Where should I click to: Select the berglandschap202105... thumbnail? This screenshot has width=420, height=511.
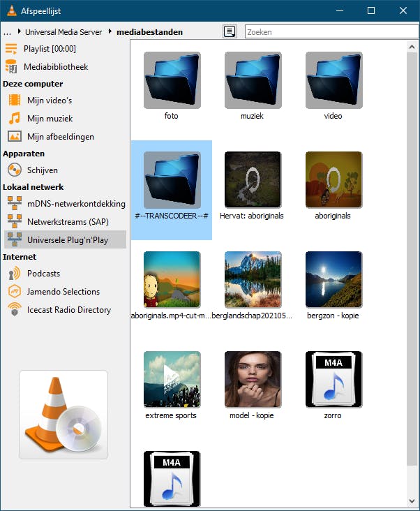click(x=253, y=280)
